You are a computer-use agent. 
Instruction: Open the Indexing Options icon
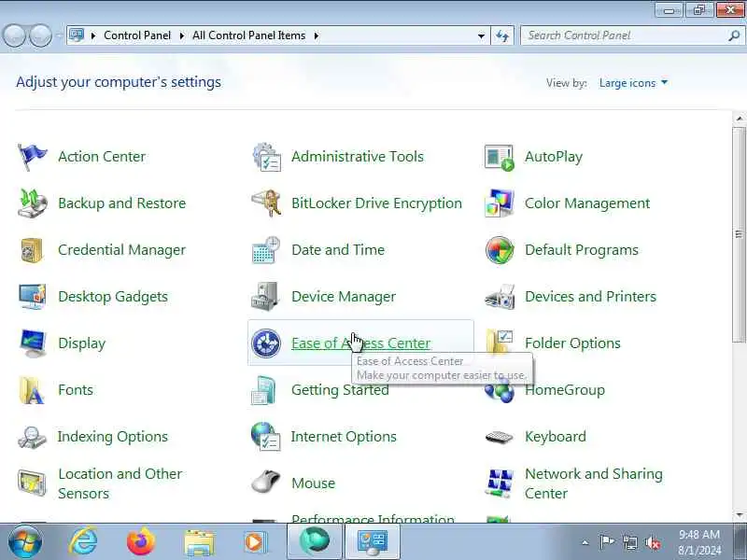click(32, 437)
